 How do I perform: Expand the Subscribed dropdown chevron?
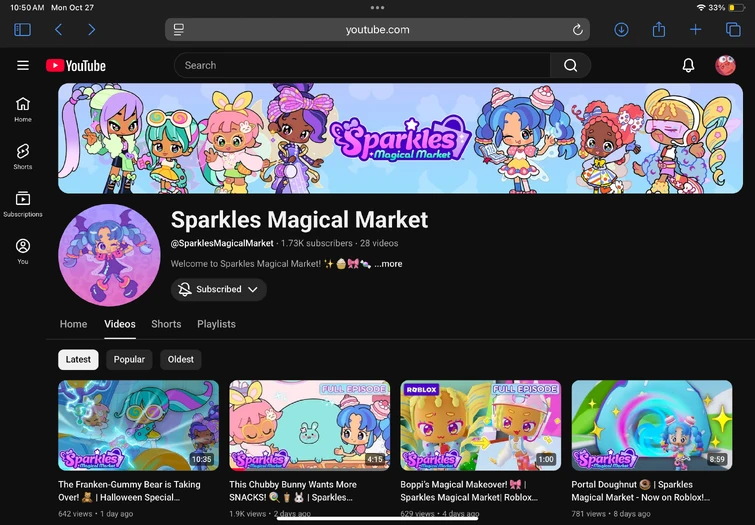pos(253,289)
